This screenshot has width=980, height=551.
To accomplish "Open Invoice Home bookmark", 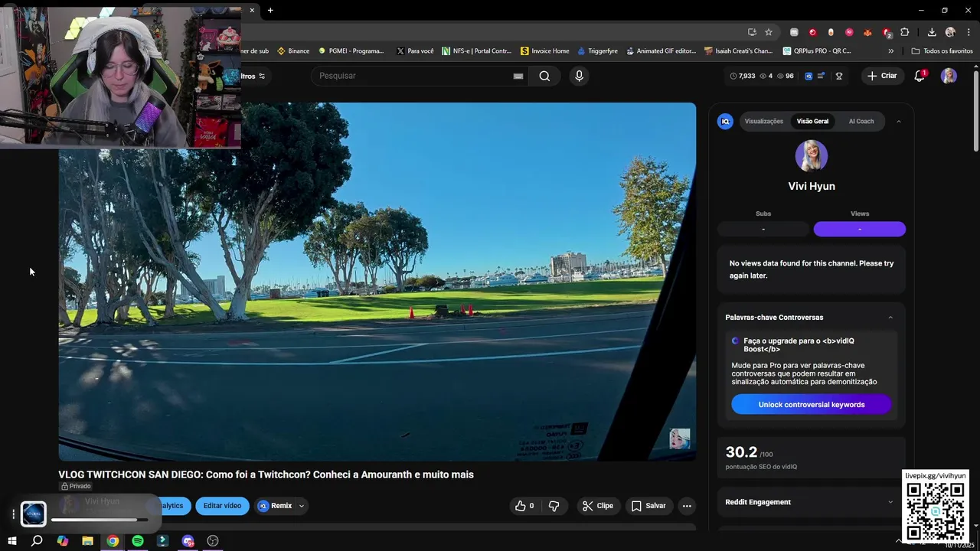I will [544, 51].
